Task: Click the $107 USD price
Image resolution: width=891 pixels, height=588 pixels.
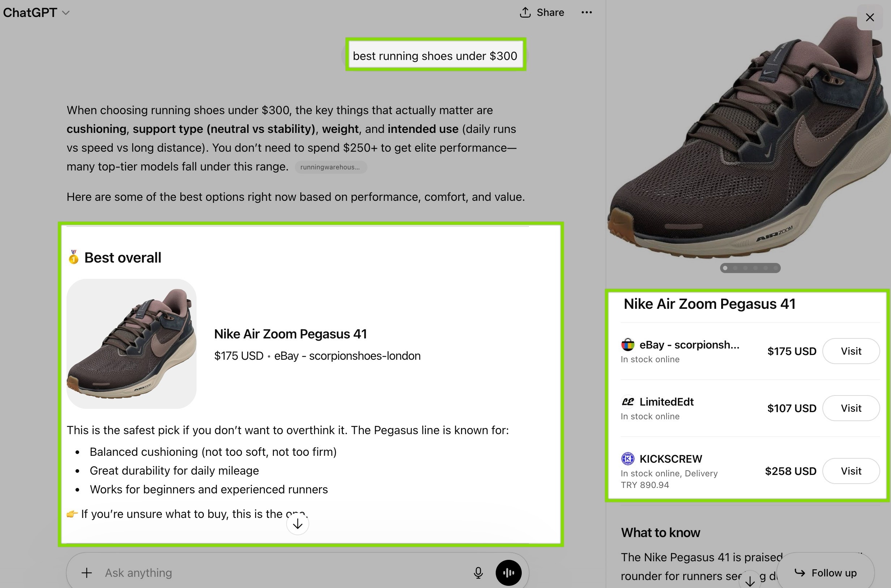Action: [x=792, y=408]
